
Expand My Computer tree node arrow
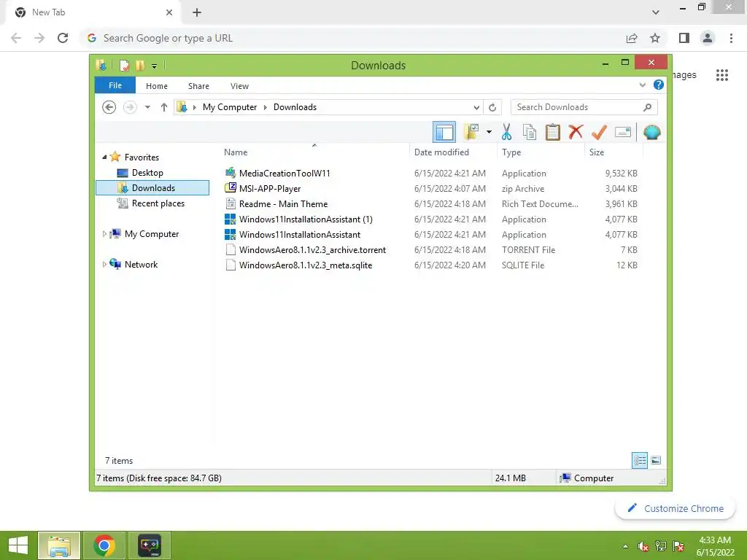coord(104,234)
